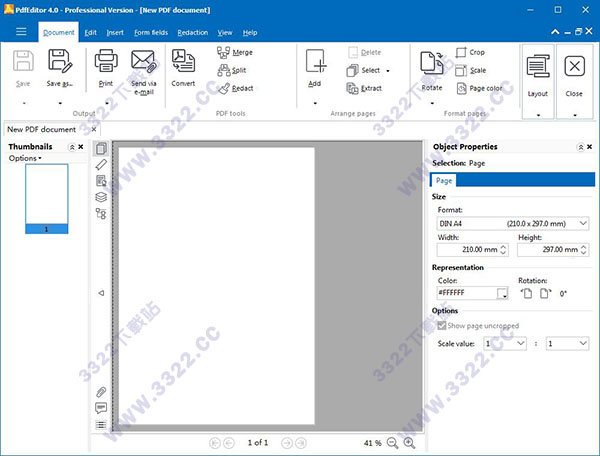Click the zoom in magnifier
This screenshot has width=600, height=456.
coord(409,443)
